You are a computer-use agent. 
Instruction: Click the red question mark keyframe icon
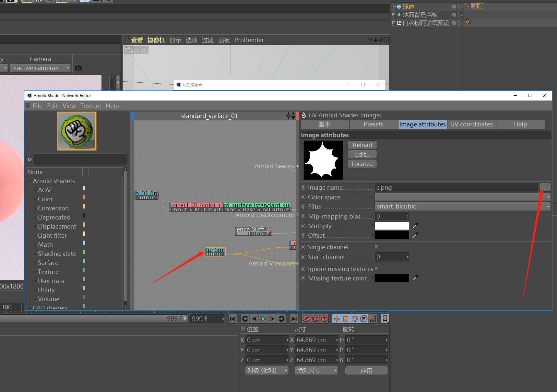pos(324,319)
